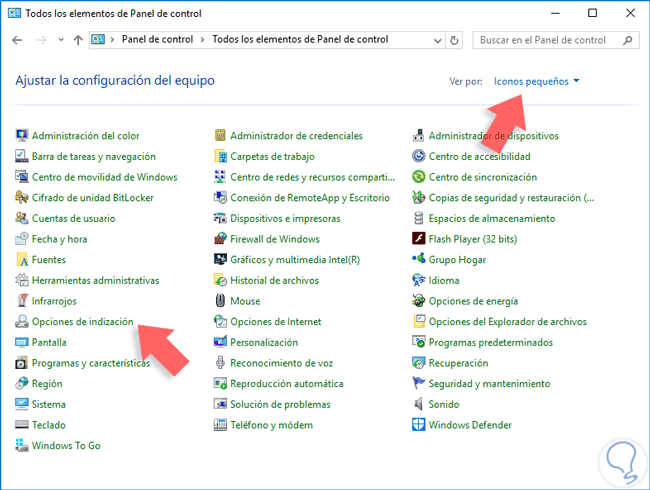Click the Teléfono y módem icon
Screen dimensions: 650x490
point(220,425)
